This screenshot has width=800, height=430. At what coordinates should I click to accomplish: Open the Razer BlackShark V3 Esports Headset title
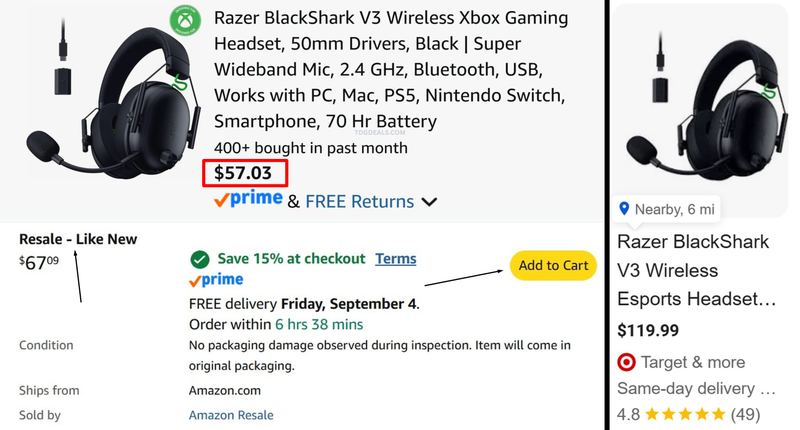[696, 270]
